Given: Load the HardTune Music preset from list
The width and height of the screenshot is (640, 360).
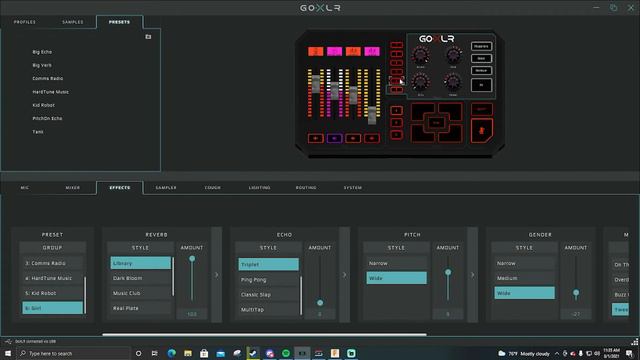Looking at the screenshot, I should point(51,92).
